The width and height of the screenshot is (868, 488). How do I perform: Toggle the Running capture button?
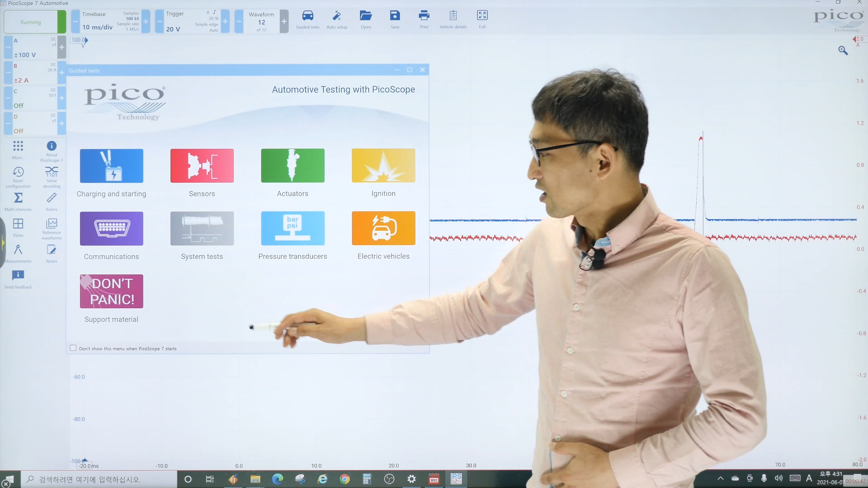pyautogui.click(x=35, y=22)
